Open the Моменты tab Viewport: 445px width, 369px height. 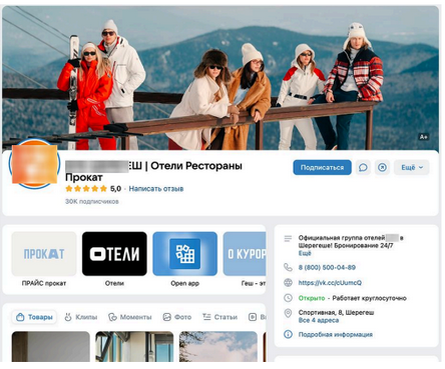(x=130, y=317)
